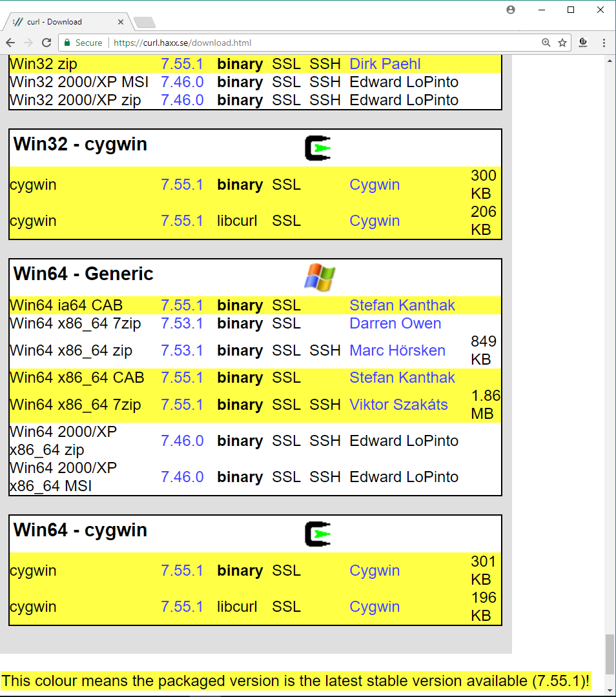Image resolution: width=616 pixels, height=697 pixels.
Task: Download 7.55.1 libcurl under Win64 - cygwin
Action: click(182, 607)
